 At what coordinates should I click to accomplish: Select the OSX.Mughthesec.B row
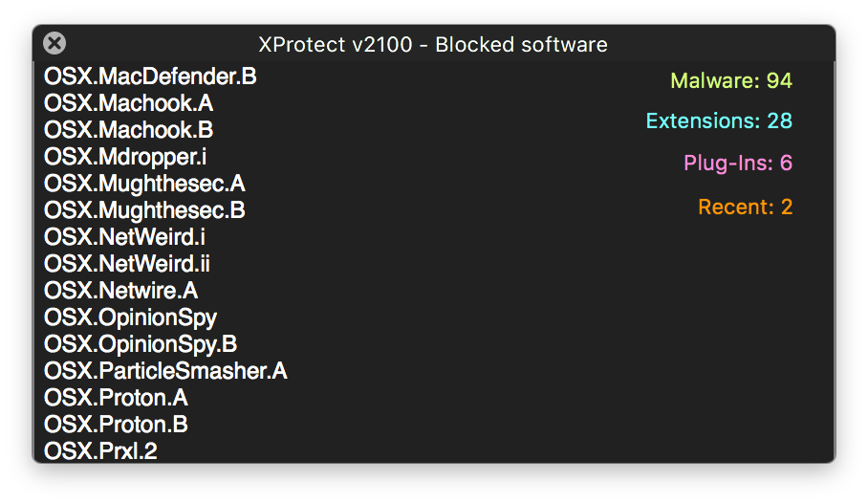tap(144, 210)
